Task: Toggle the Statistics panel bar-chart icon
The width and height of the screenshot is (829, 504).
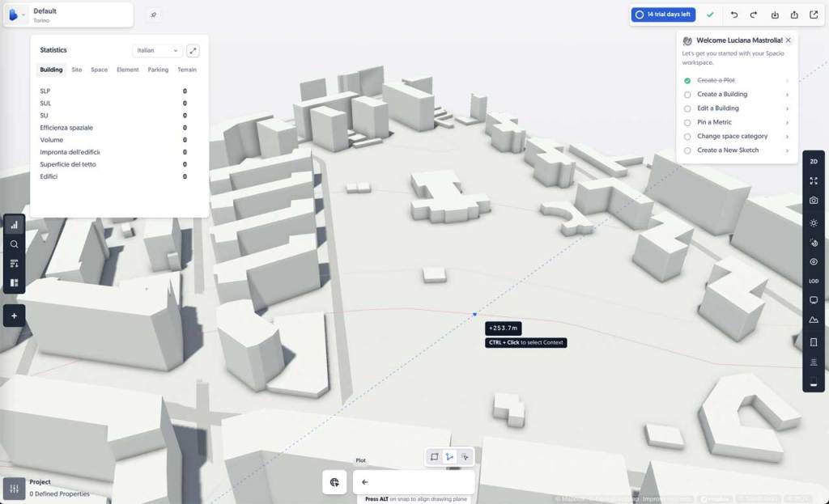Action: coord(14,224)
